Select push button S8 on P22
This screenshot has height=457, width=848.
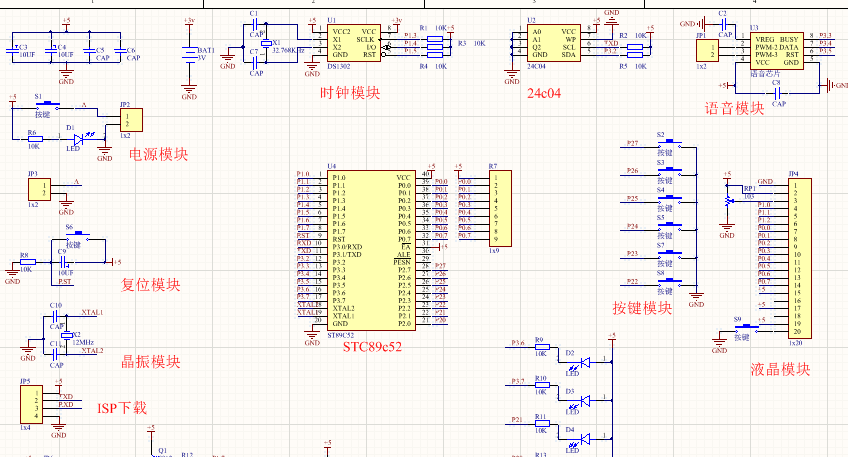(669, 281)
